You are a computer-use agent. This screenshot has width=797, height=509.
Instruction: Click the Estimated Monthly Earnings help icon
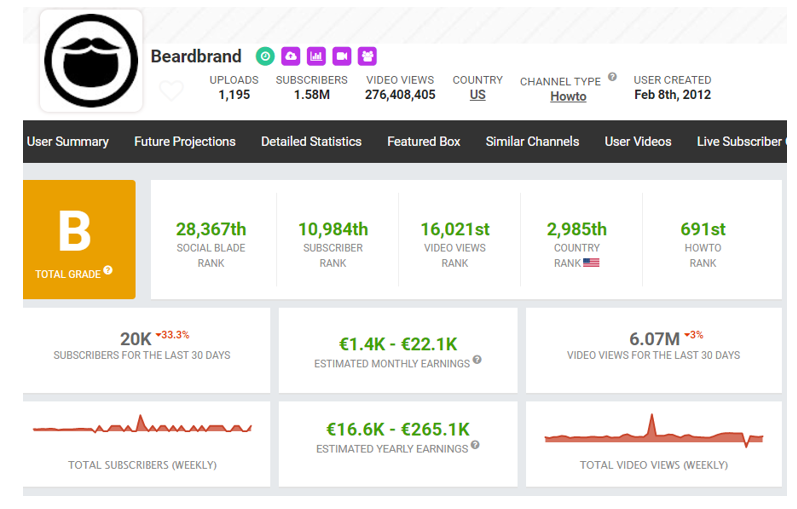click(x=477, y=360)
